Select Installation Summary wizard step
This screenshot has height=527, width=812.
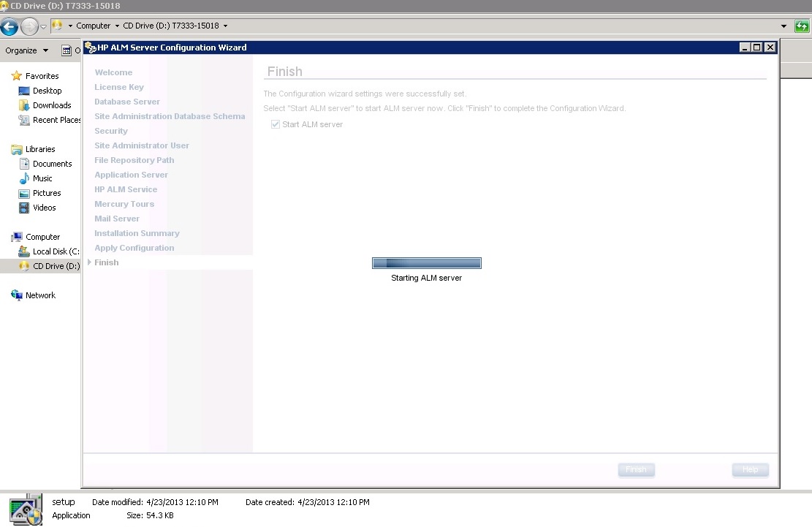click(x=137, y=233)
